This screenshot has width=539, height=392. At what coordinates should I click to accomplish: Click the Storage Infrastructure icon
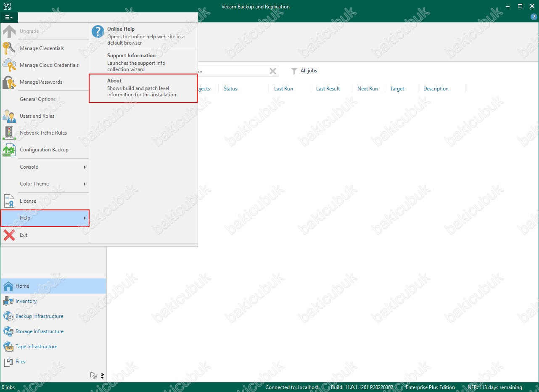tap(8, 331)
